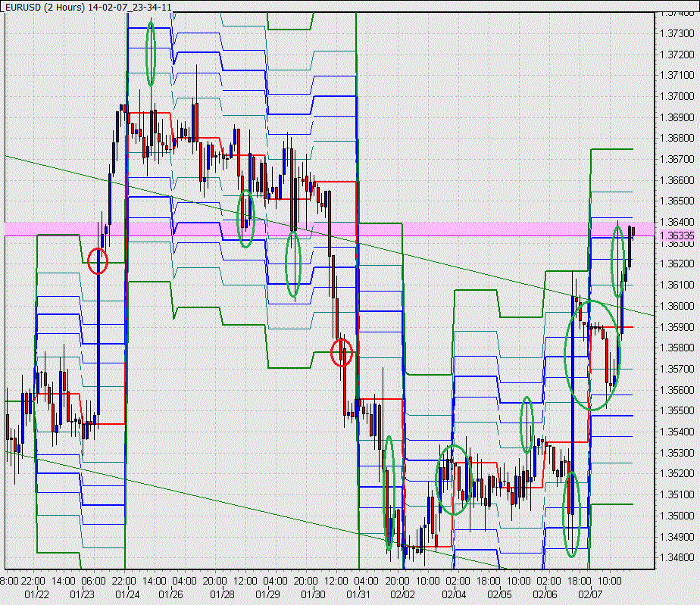The width and height of the screenshot is (700, 605).
Task: Click the 1.37000 price axis label
Action: click(x=677, y=96)
